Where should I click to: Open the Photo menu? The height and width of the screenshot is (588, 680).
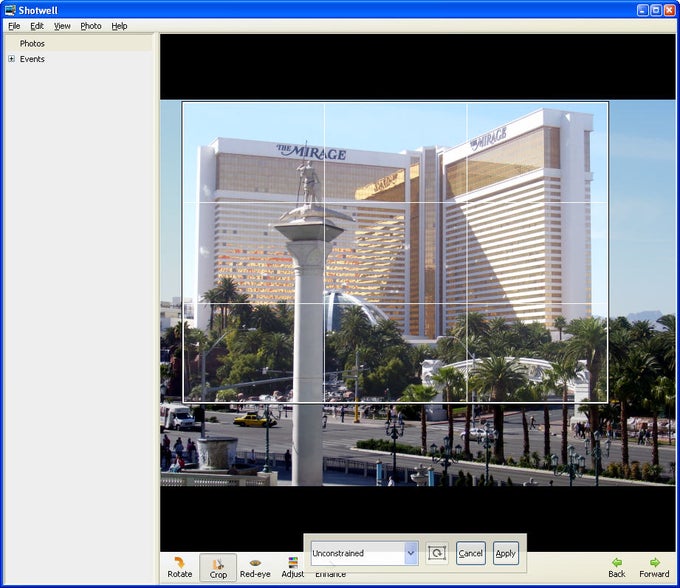91,26
